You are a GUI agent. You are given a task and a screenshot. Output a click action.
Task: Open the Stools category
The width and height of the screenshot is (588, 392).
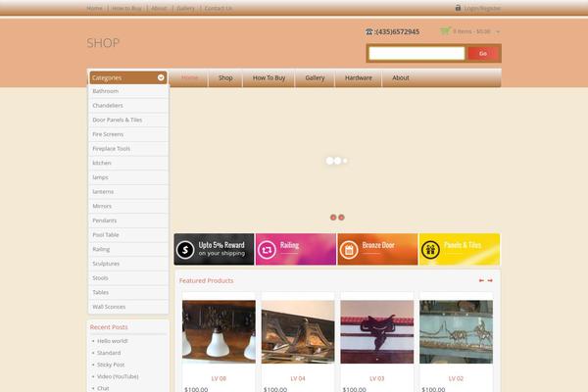(x=128, y=278)
